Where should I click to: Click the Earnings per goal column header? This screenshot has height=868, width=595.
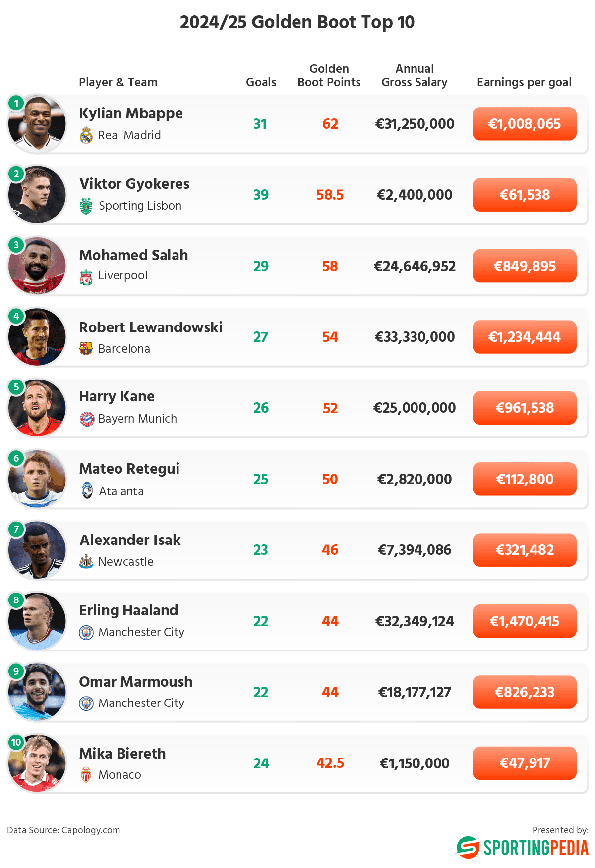[x=524, y=82]
